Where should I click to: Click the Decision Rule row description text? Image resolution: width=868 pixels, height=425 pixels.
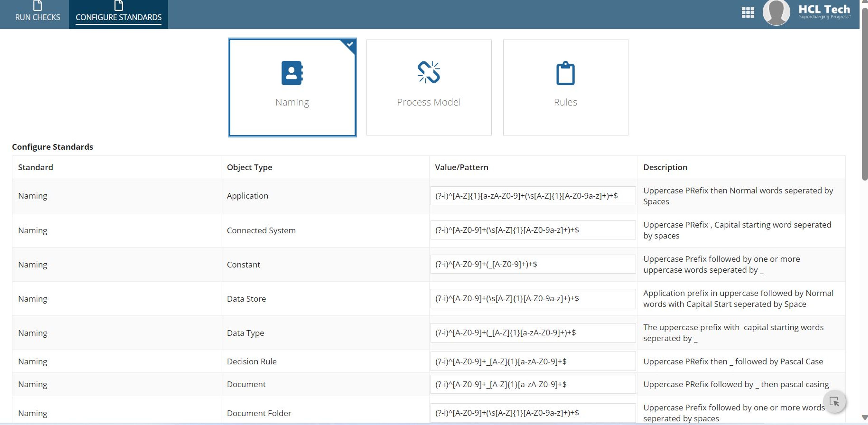(x=733, y=362)
